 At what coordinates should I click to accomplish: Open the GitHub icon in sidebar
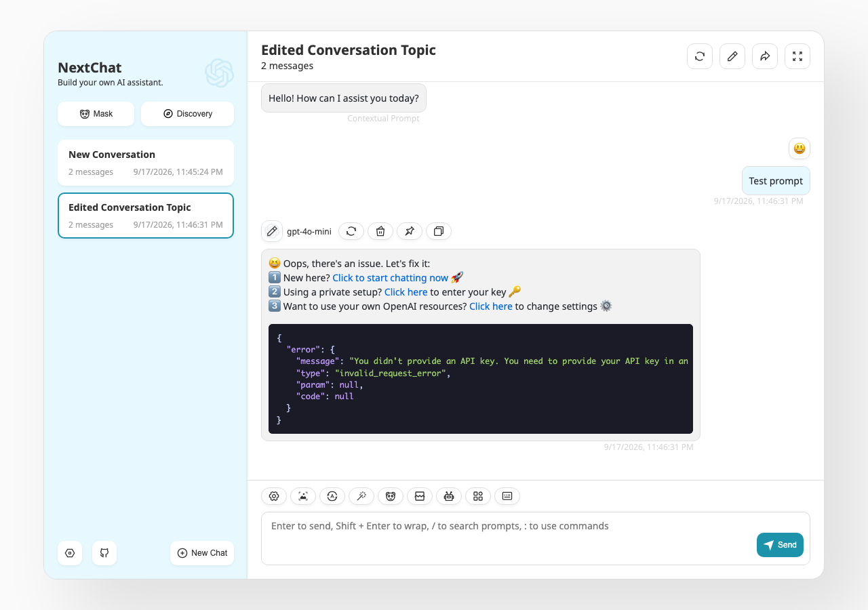coord(104,553)
